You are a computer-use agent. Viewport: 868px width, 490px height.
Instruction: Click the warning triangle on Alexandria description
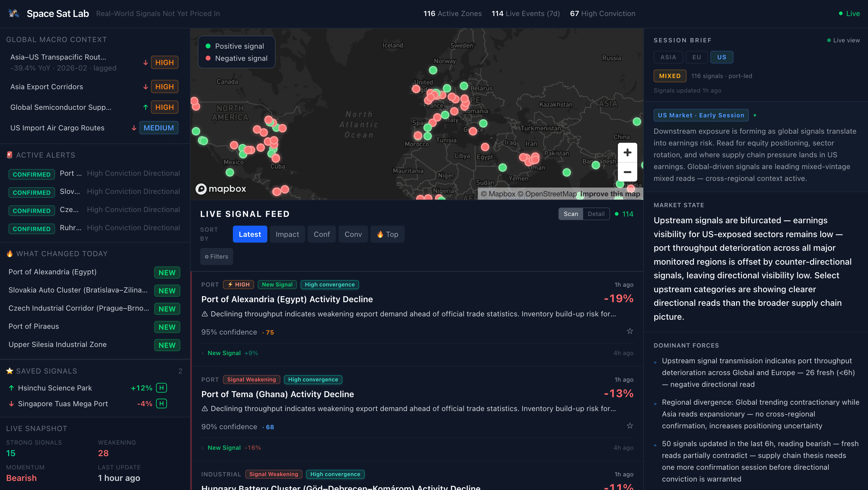point(204,314)
